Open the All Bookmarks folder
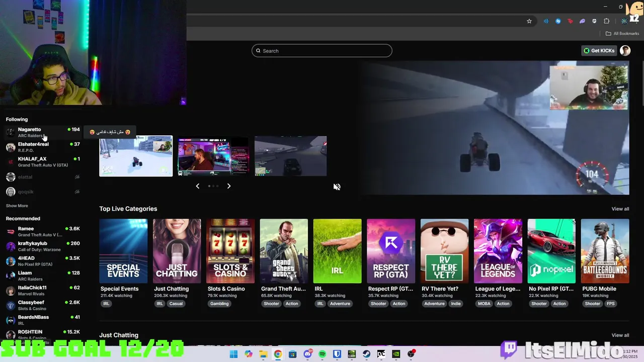This screenshot has width=644, height=362. (622, 34)
